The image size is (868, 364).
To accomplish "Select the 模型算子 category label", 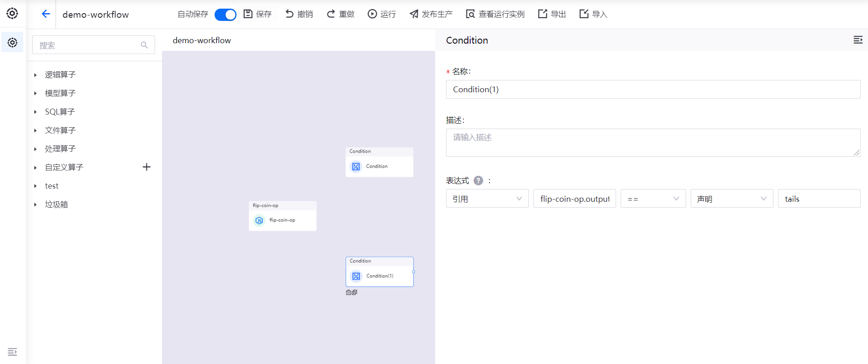I will pos(60,93).
